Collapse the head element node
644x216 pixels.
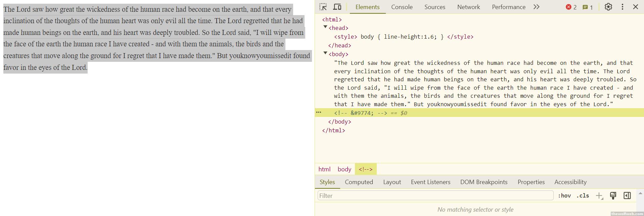click(x=325, y=27)
